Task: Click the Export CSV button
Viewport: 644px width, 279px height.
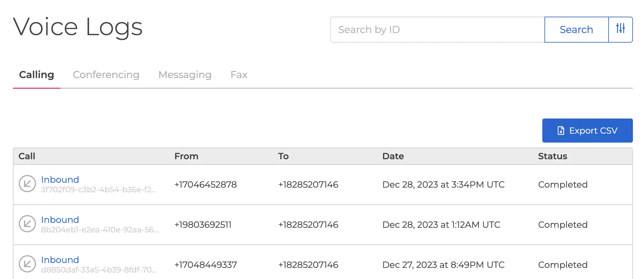Action: (x=587, y=130)
